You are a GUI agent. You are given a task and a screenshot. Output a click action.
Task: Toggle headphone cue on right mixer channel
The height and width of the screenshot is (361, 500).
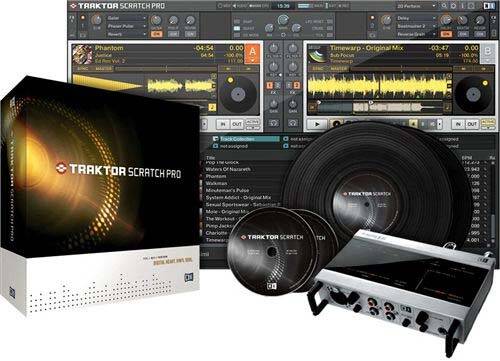[x=293, y=123]
